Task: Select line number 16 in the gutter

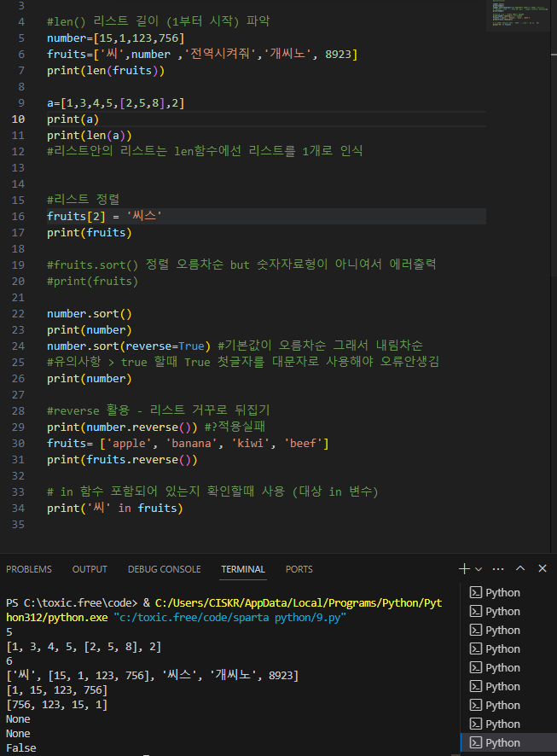Action: [18, 217]
